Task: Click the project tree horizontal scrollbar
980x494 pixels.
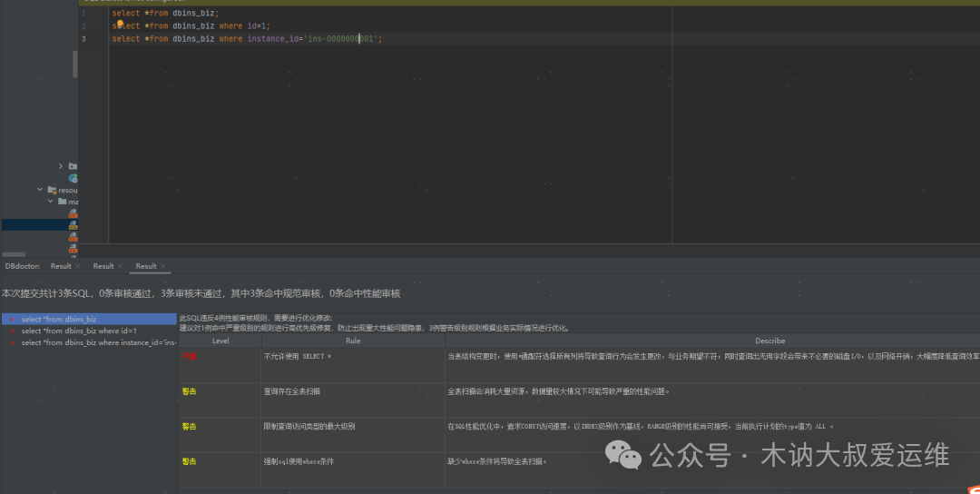Action: point(14,254)
